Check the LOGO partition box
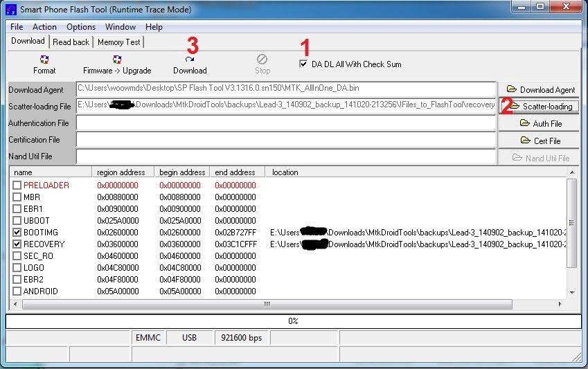Viewport: 588px width, 369px height. (17, 268)
